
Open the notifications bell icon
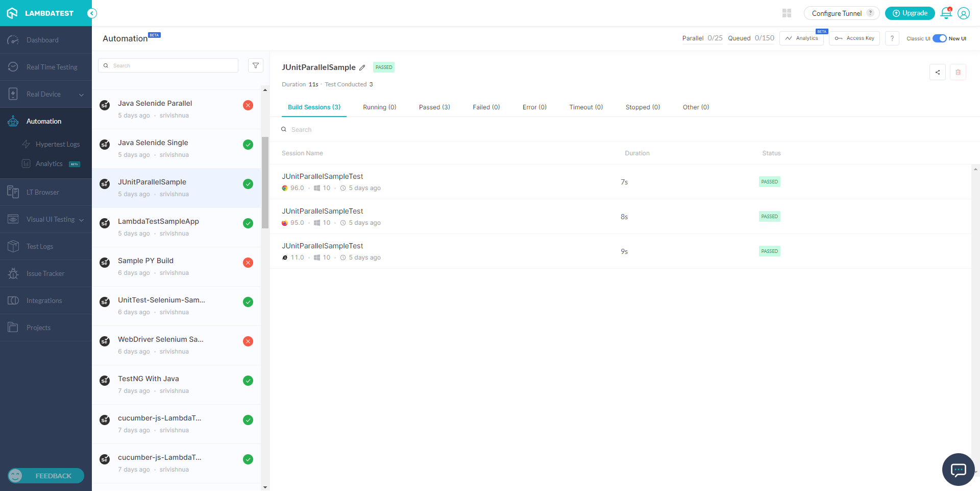945,13
